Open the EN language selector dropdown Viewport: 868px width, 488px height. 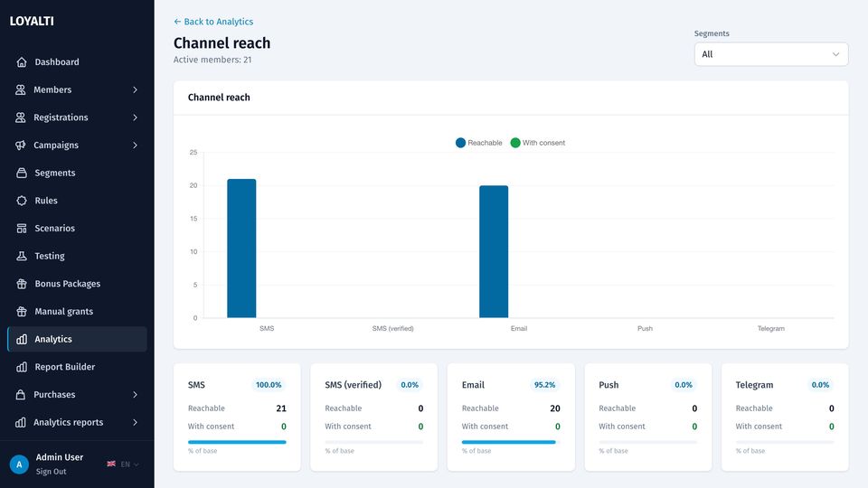click(129, 465)
